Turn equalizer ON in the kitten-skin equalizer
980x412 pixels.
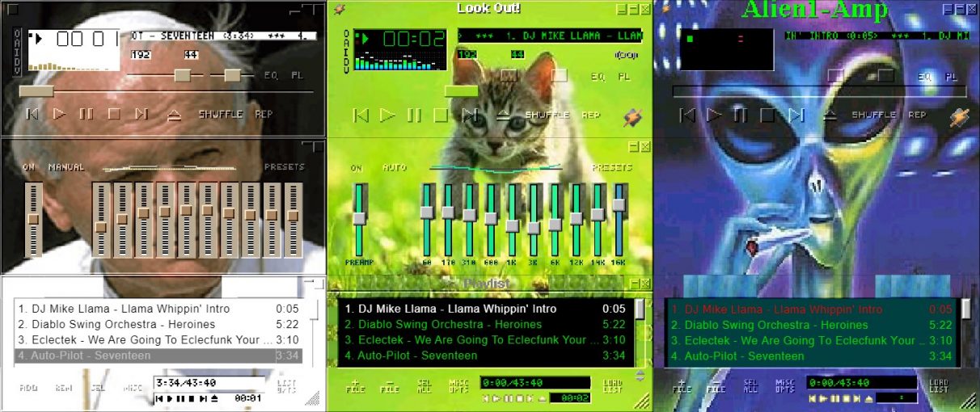coord(357,168)
